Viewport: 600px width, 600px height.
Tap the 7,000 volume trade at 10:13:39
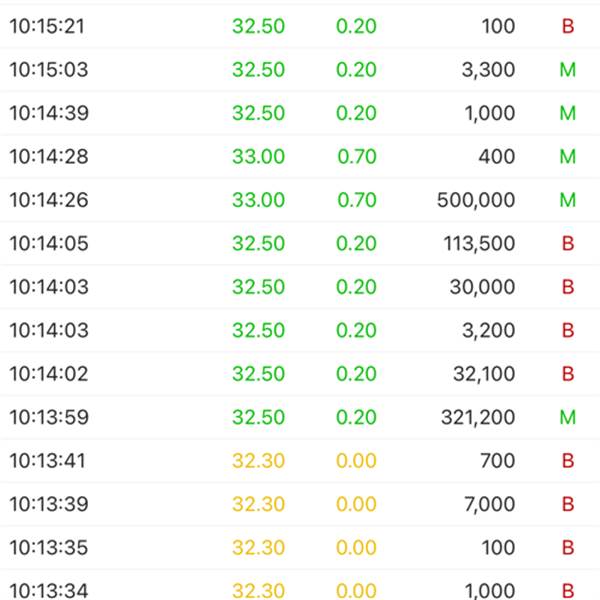[x=300, y=504]
